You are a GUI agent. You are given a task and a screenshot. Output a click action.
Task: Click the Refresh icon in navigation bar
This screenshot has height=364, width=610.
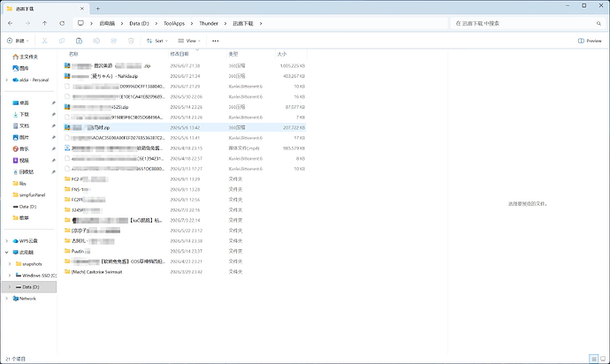pos(62,23)
